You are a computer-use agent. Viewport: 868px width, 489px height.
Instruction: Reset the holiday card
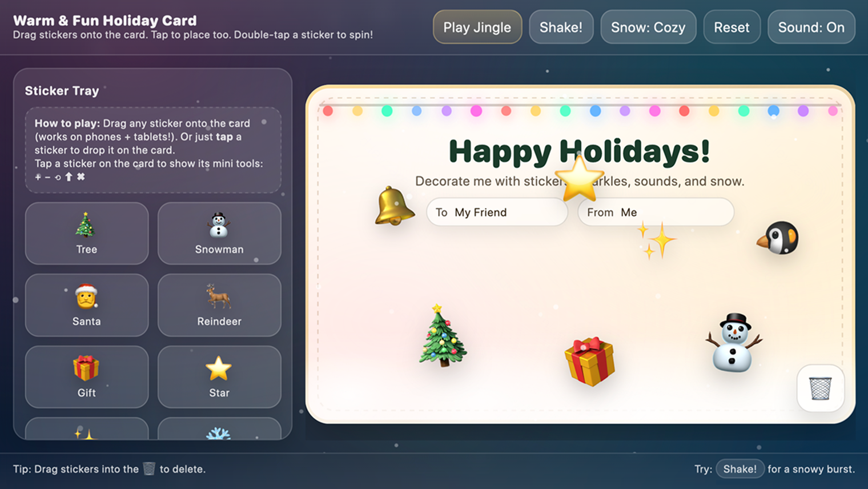732,27
